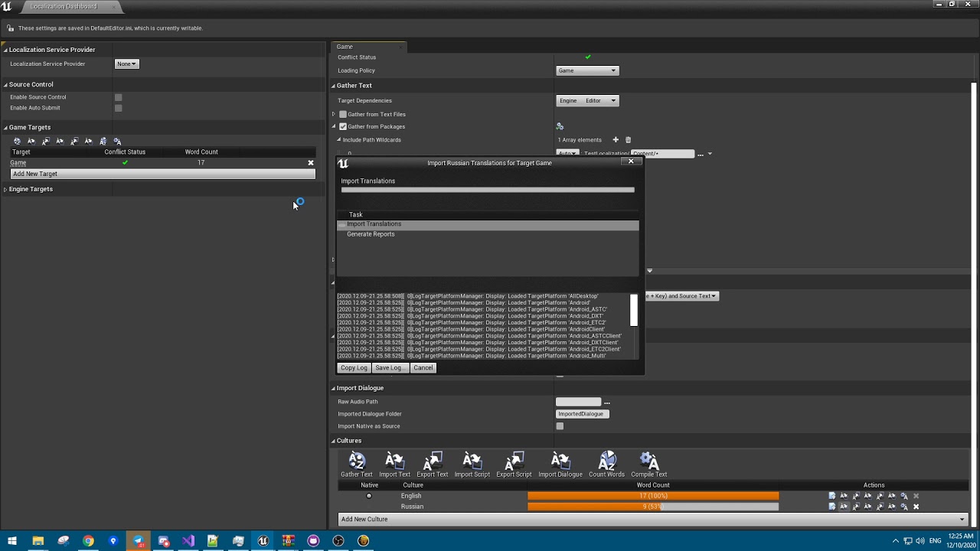Expand Engine Targets section
This screenshot has width=980, height=551.
coord(5,189)
